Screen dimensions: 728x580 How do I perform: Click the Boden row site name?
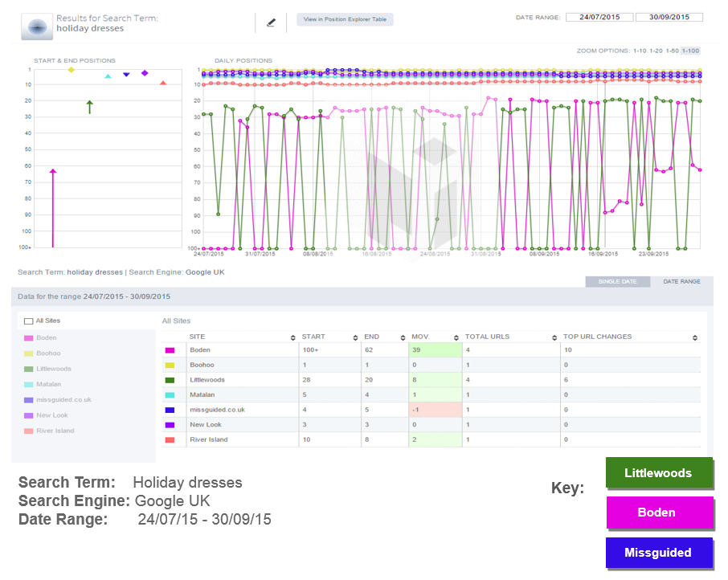click(200, 350)
